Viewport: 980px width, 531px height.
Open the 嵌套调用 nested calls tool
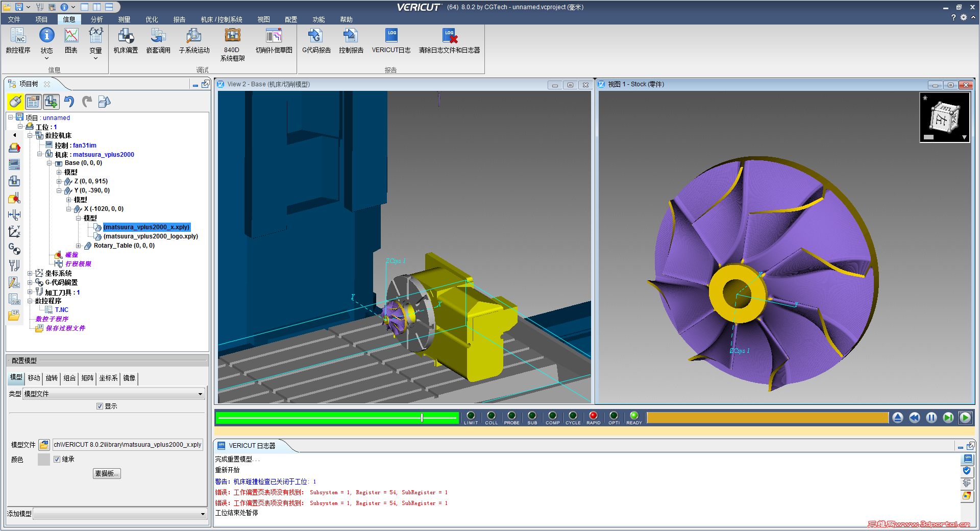(158, 40)
